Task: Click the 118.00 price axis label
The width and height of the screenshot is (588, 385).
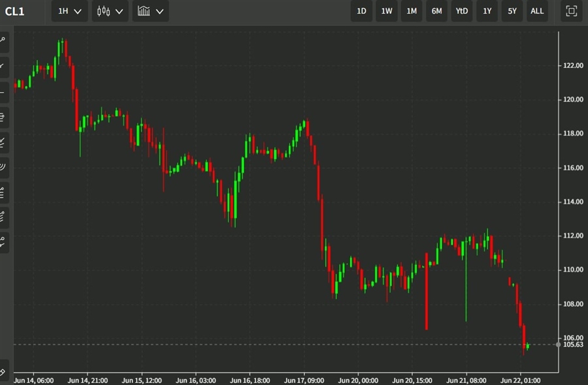Action: [574, 134]
